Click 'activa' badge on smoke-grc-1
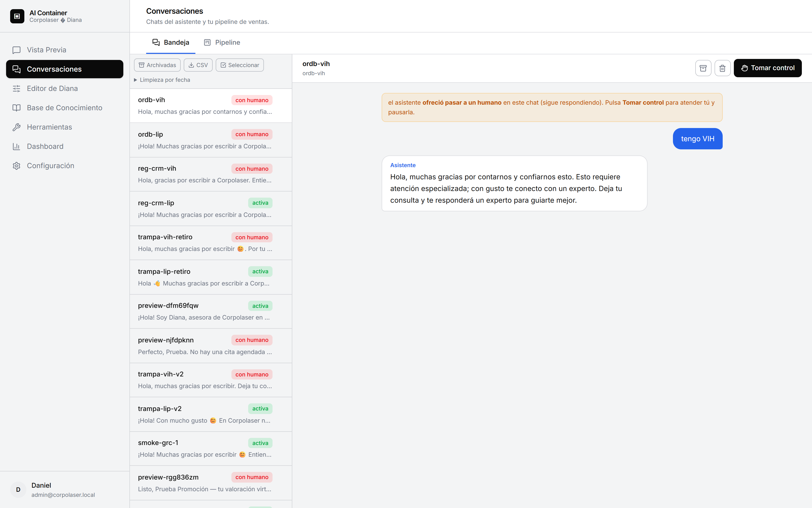The width and height of the screenshot is (812, 508). 260,443
